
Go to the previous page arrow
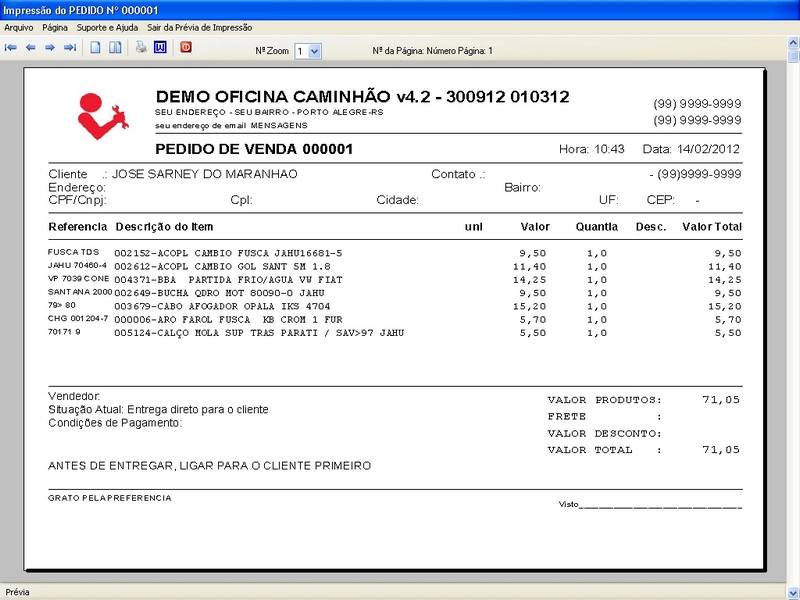click(31, 47)
